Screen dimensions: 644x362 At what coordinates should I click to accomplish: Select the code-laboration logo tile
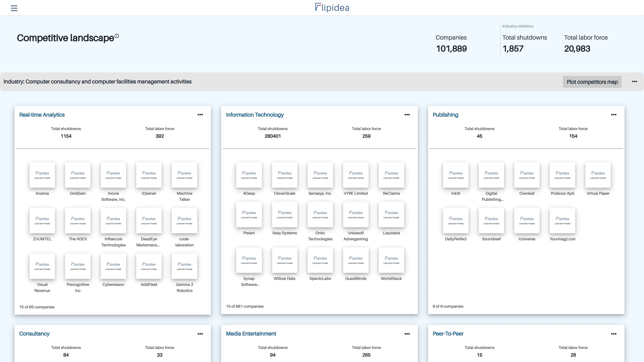[x=184, y=221]
